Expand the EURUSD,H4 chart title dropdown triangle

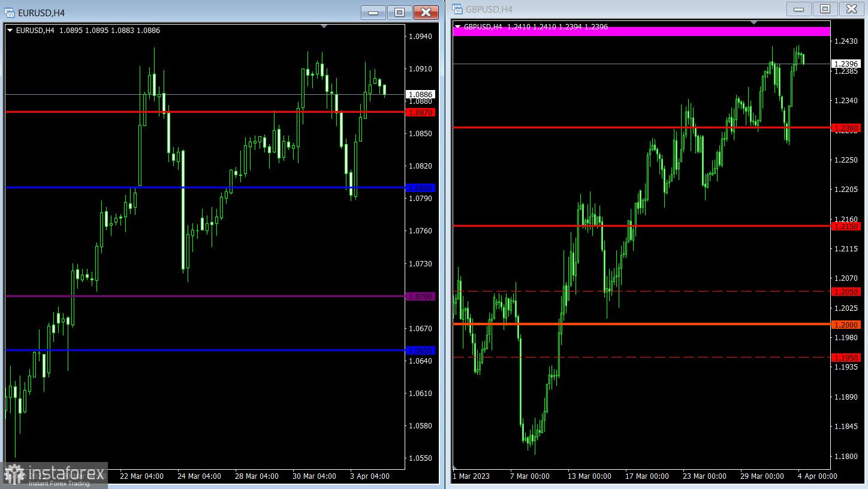tap(10, 30)
